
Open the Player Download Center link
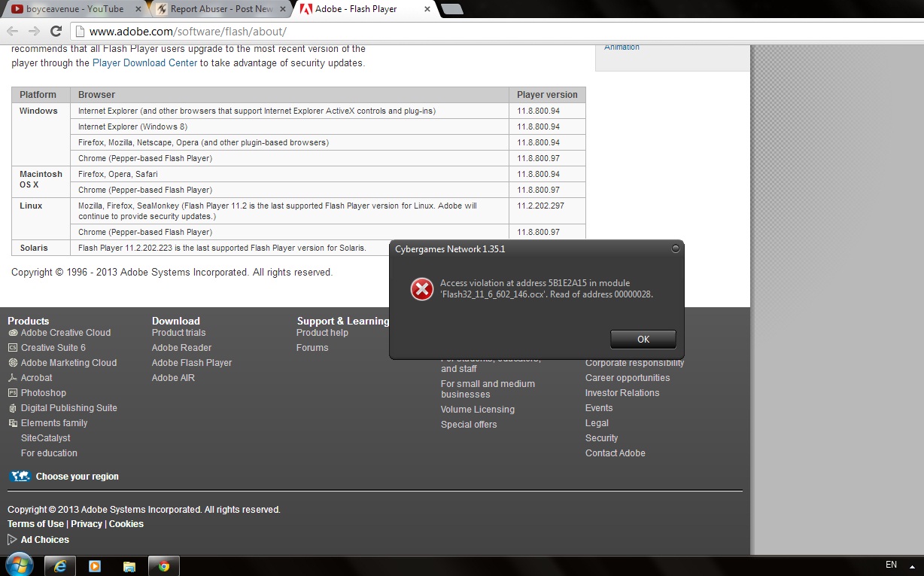point(144,63)
